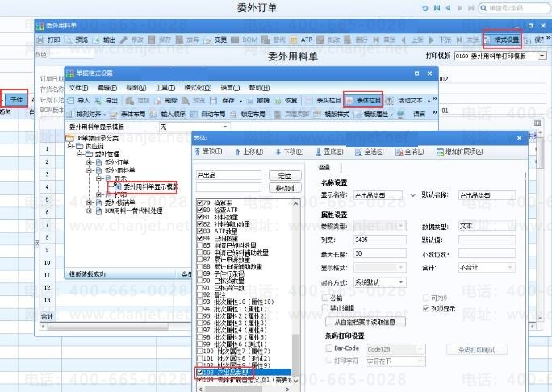552x392 pixels.
Task: Check item 92 备注
Action: tap(199, 294)
